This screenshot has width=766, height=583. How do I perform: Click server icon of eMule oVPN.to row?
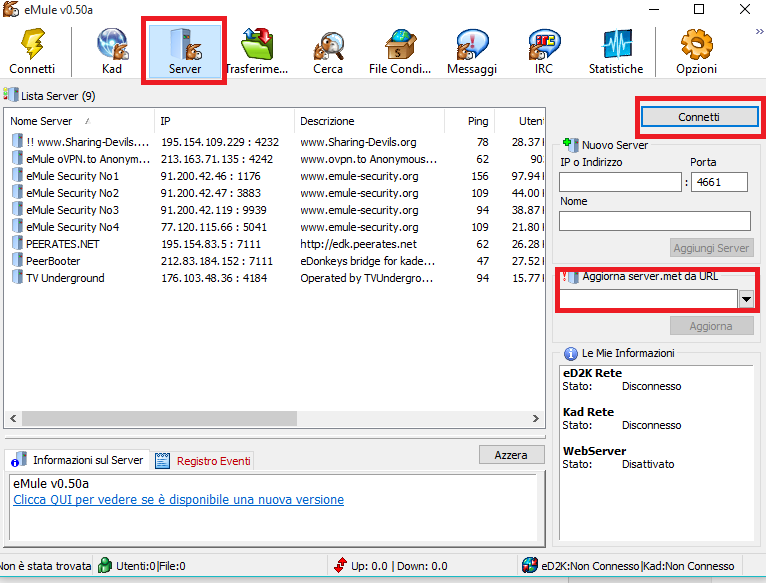tap(18, 158)
